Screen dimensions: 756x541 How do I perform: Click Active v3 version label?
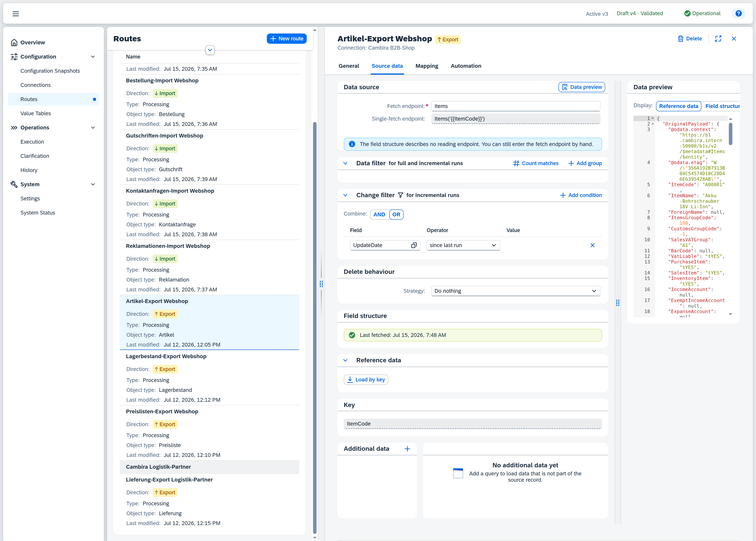(x=597, y=14)
